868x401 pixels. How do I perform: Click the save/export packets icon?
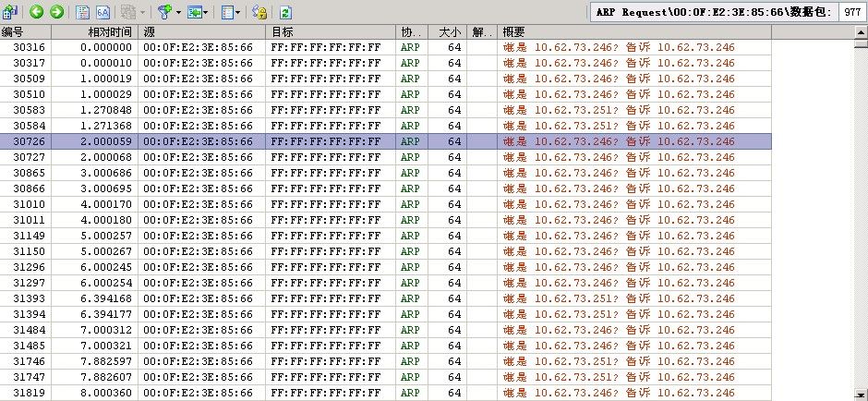click(10, 12)
